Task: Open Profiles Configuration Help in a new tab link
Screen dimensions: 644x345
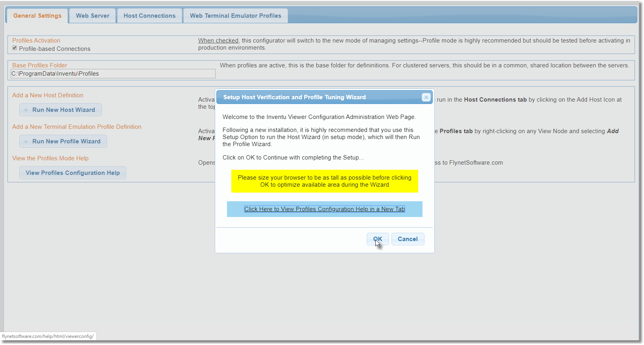Action: [x=325, y=209]
